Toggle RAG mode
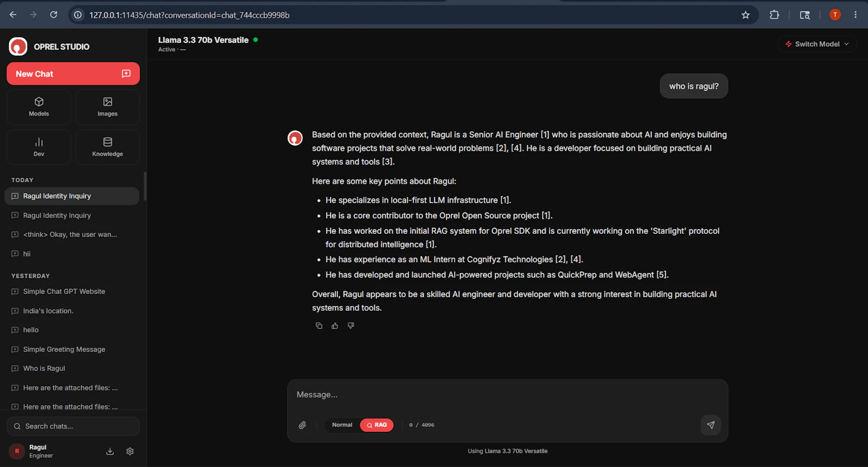The image size is (868, 467). (x=376, y=425)
